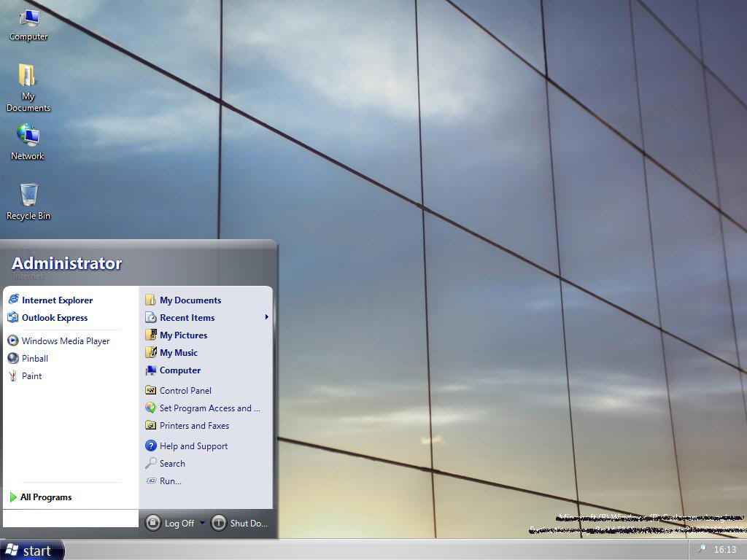Start Windows Media Player

[58, 341]
